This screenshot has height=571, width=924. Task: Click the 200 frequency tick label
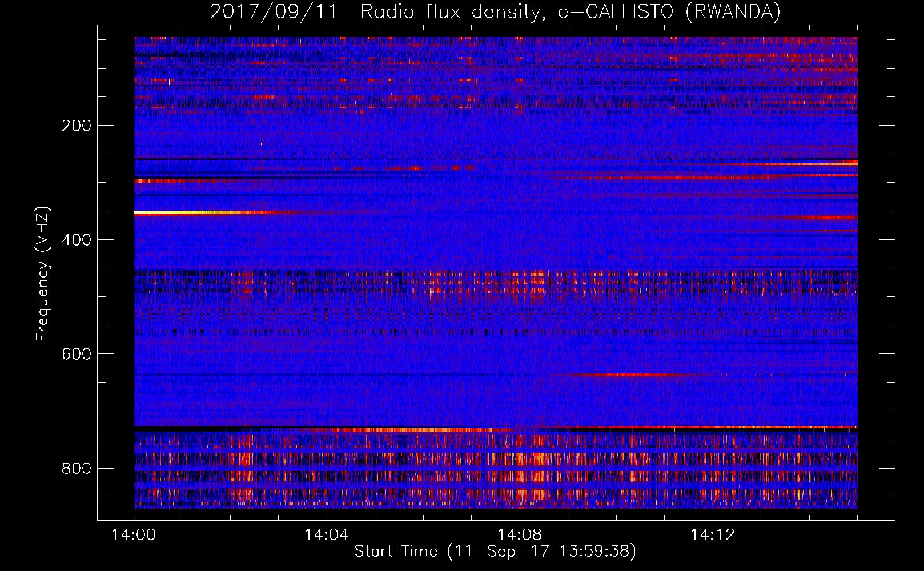coord(76,126)
